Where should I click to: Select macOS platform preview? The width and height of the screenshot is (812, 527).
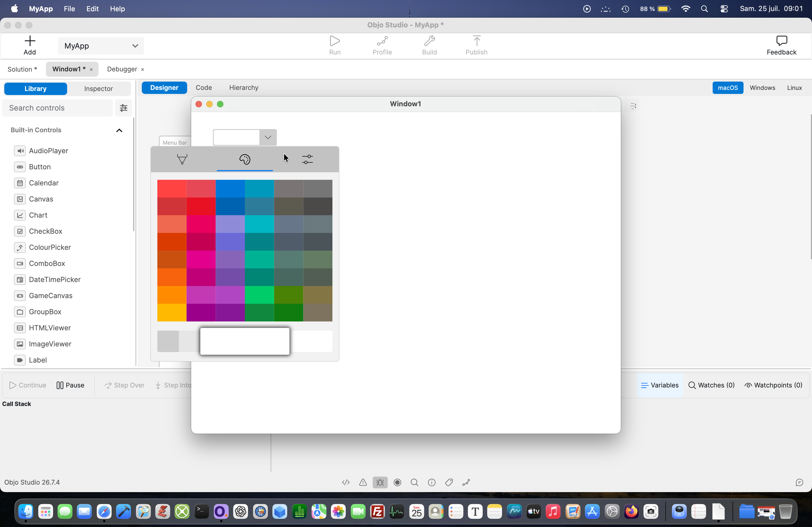pyautogui.click(x=727, y=87)
